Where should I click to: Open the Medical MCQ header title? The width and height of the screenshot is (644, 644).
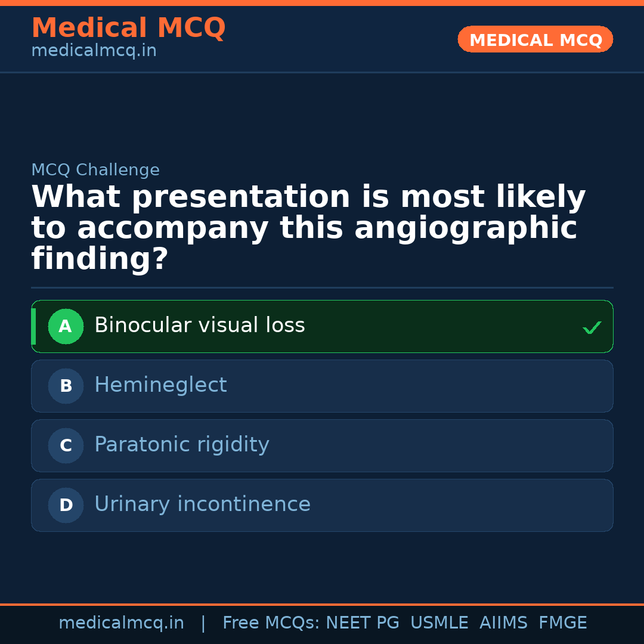click(128, 28)
